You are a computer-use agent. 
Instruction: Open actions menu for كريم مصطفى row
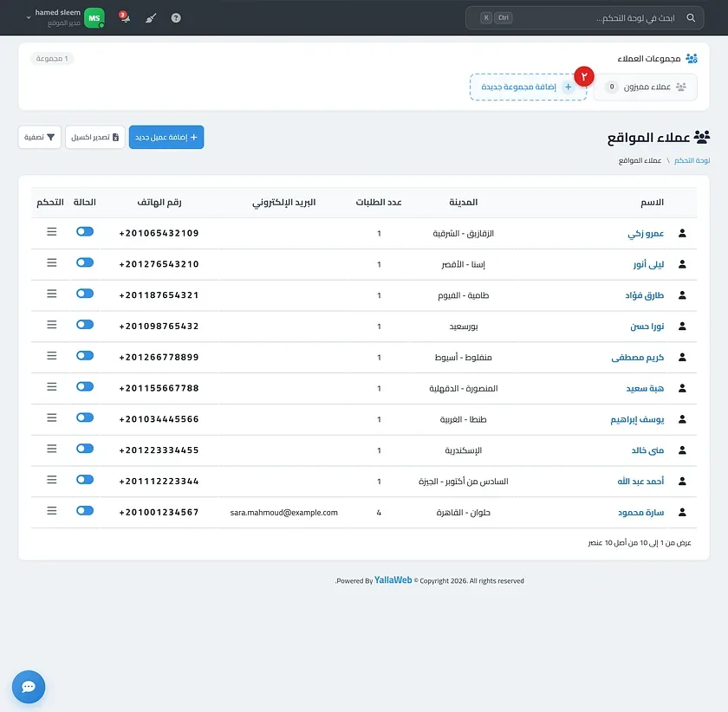coord(51,355)
